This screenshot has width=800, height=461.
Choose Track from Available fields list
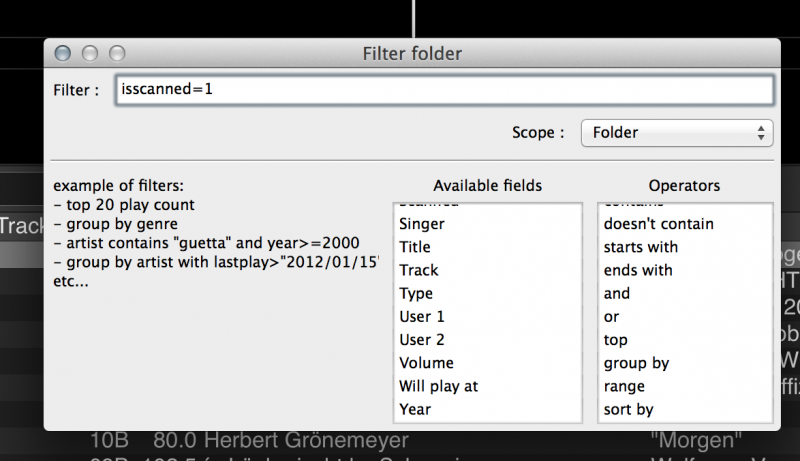tap(418, 270)
